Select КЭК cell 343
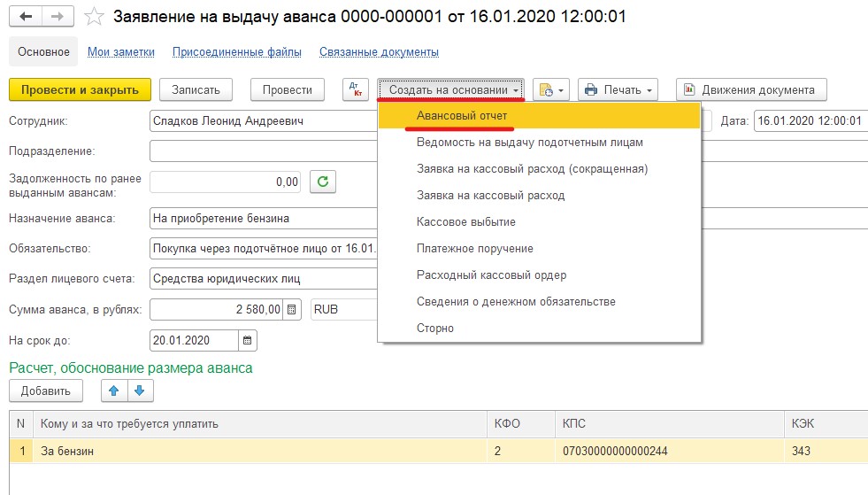868x495 pixels. pos(826,452)
